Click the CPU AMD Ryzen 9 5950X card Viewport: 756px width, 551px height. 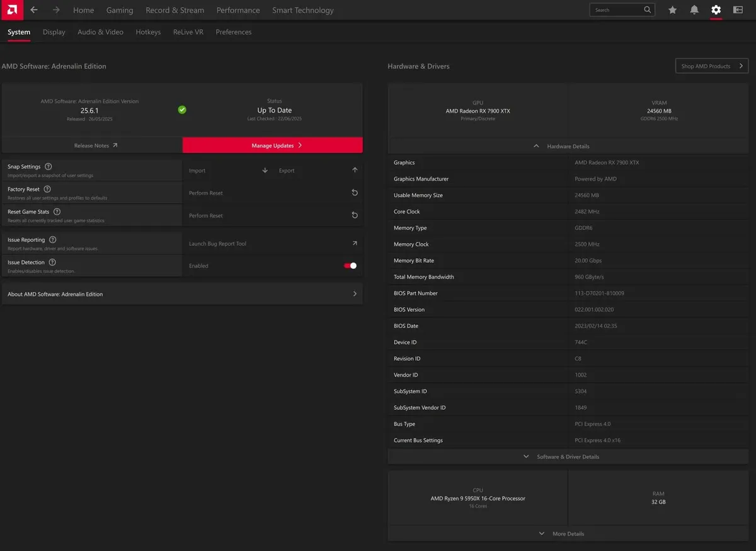(x=478, y=498)
